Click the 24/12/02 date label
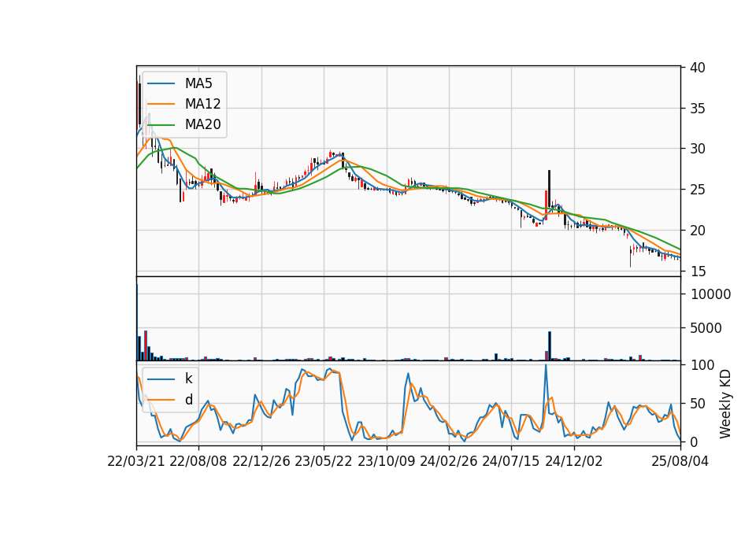 tap(574, 462)
